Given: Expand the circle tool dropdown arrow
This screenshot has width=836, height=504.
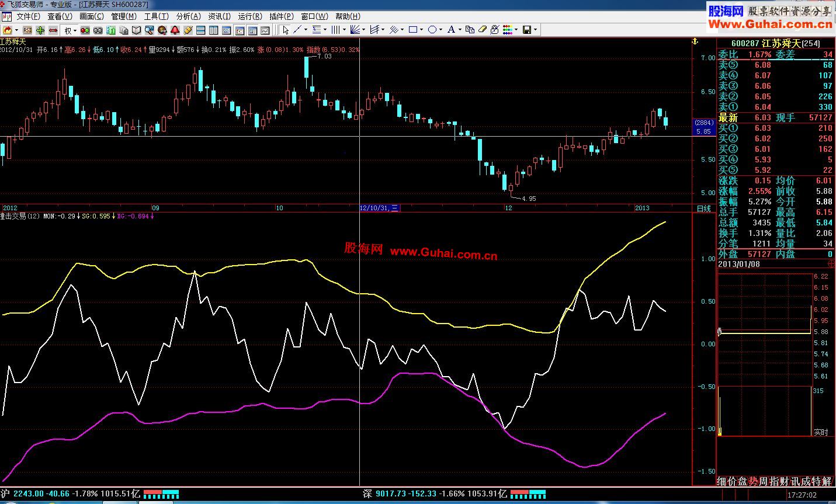Looking at the screenshot, I should tap(441, 30).
